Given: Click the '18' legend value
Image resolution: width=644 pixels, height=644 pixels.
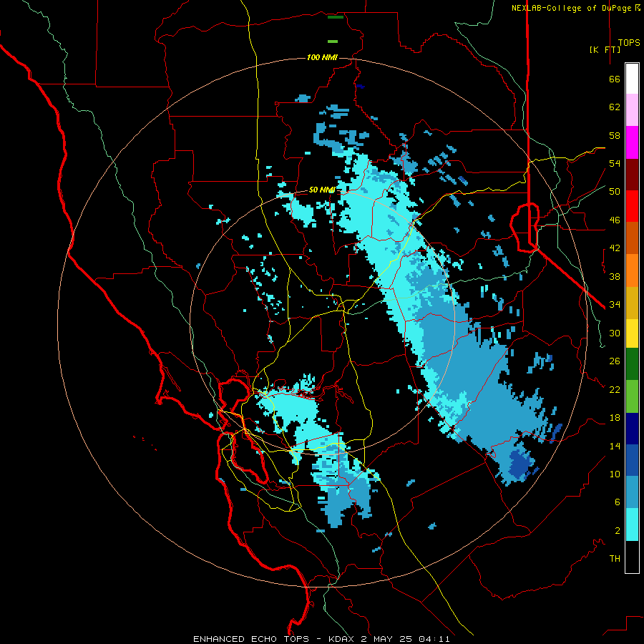Looking at the screenshot, I should coord(615,418).
